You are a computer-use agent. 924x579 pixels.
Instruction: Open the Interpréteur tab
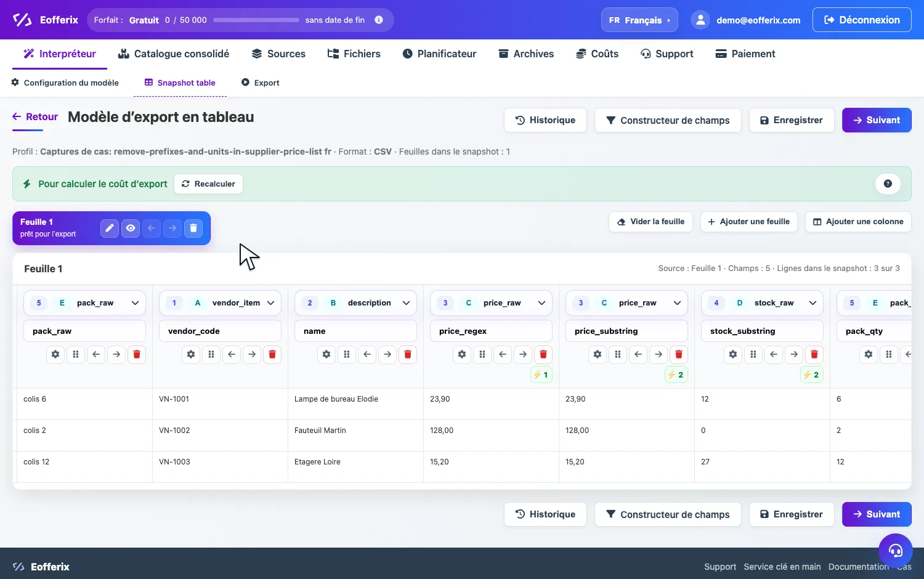click(x=60, y=54)
